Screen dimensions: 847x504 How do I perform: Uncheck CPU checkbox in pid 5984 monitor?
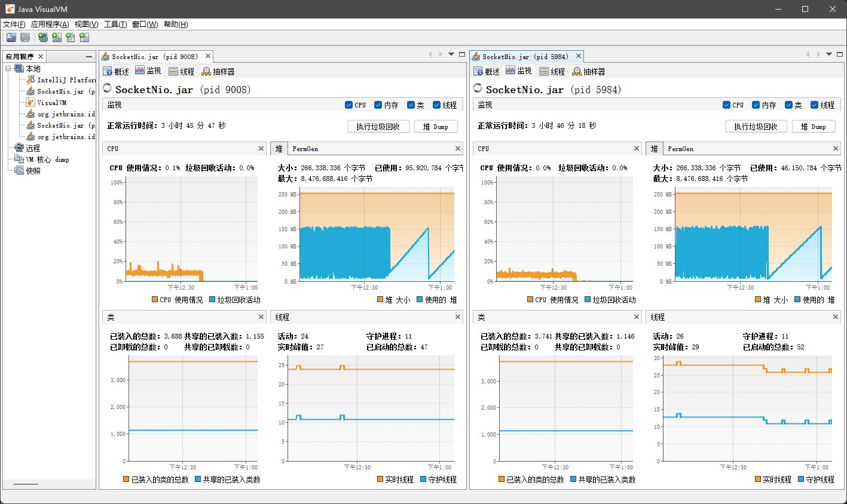[726, 105]
